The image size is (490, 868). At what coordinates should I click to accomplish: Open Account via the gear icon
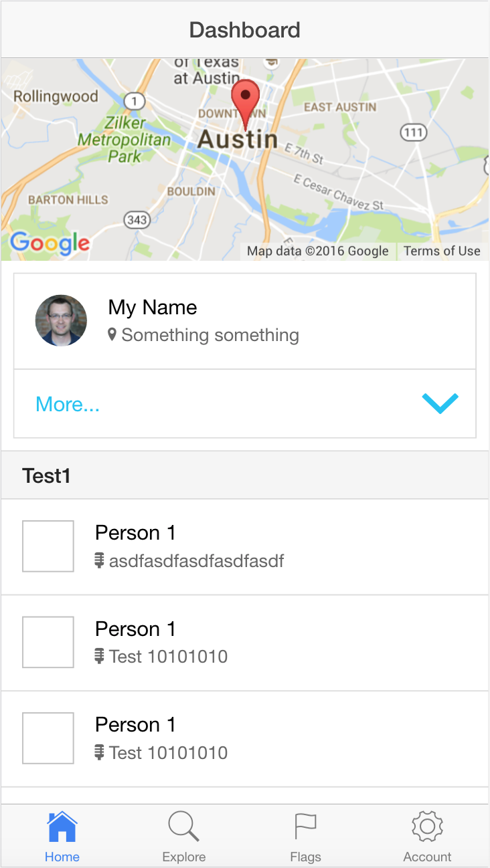(x=427, y=827)
